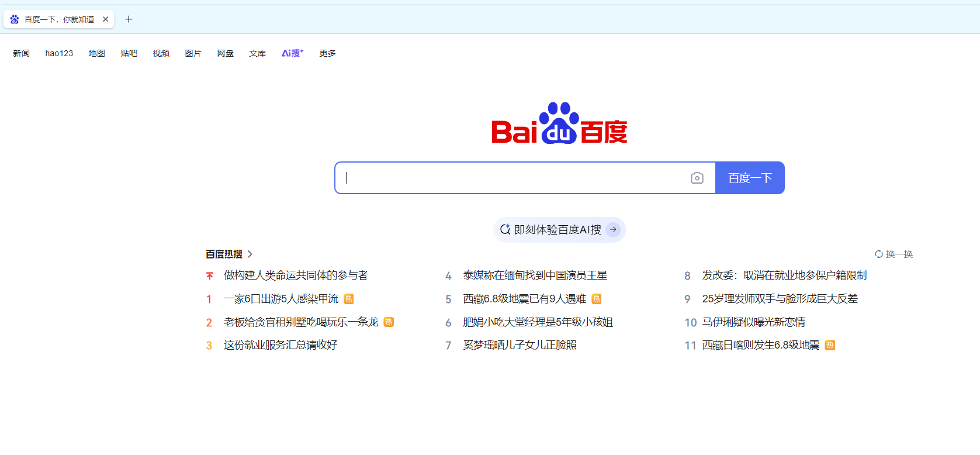Open hot search 老板给贪官租别墅吃喝玩乐一条龙
The width and height of the screenshot is (980, 455).
point(301,322)
